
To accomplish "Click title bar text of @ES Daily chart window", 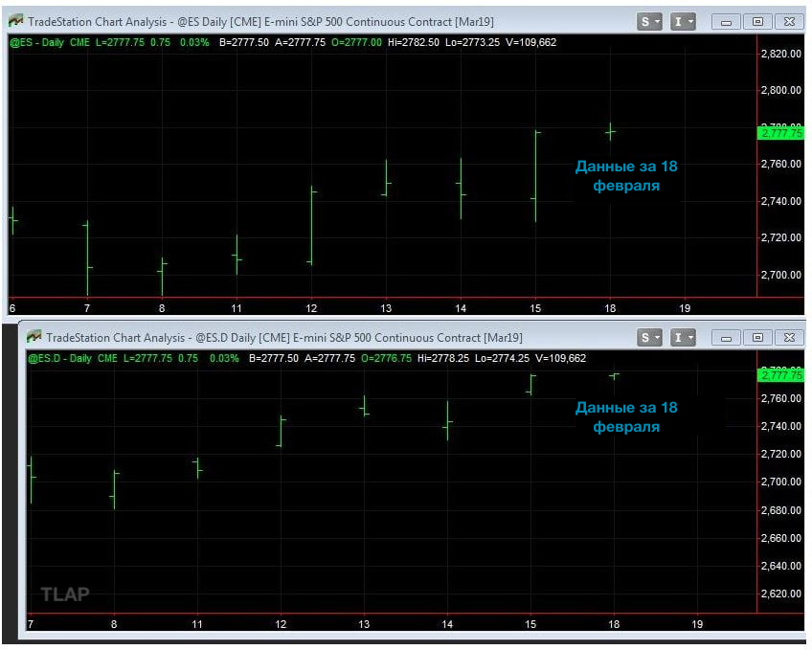I will [x=261, y=22].
